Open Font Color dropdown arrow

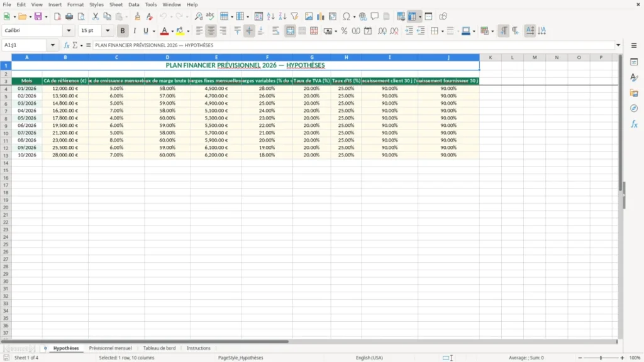point(172,31)
